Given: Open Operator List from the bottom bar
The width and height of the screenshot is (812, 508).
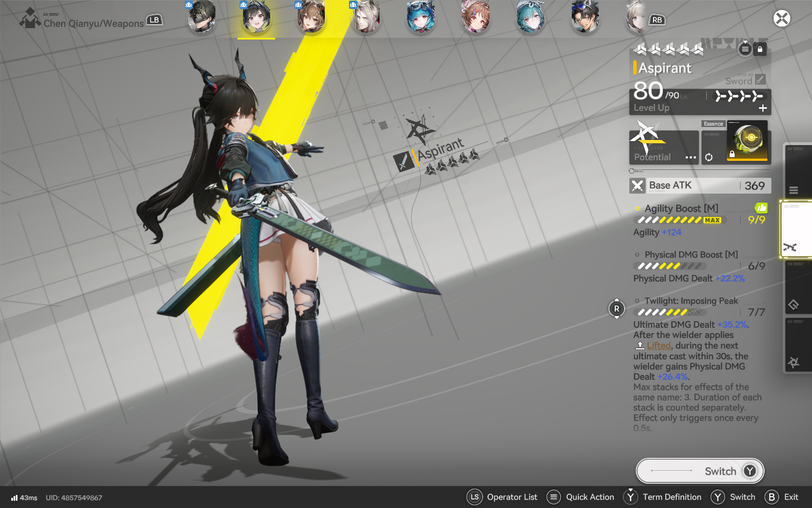Looking at the screenshot, I should [x=502, y=497].
